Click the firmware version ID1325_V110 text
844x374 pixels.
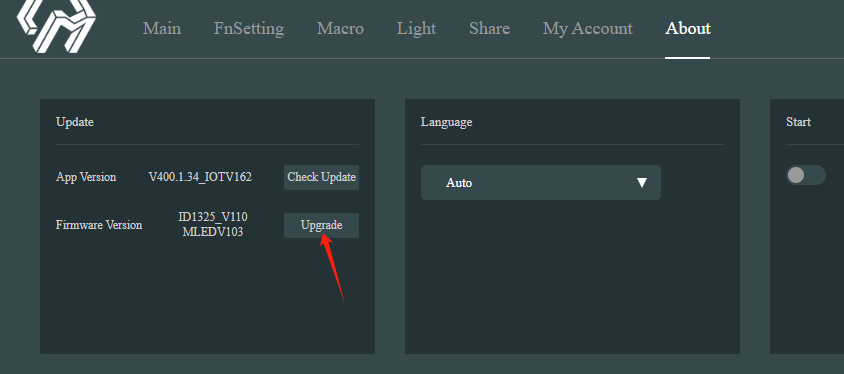point(213,217)
